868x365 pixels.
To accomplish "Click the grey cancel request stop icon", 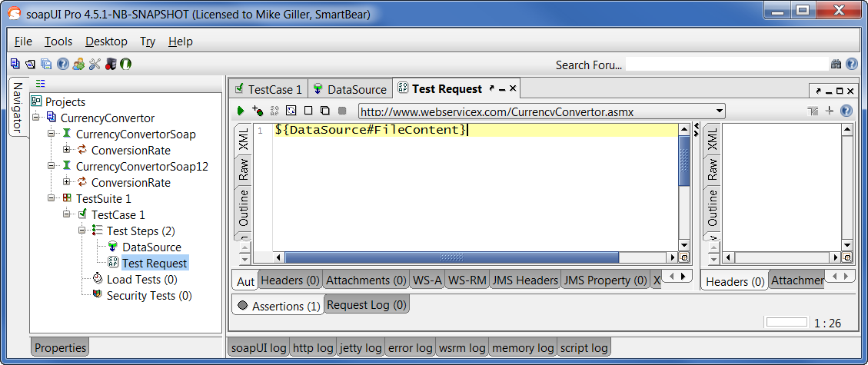I will pos(342,111).
